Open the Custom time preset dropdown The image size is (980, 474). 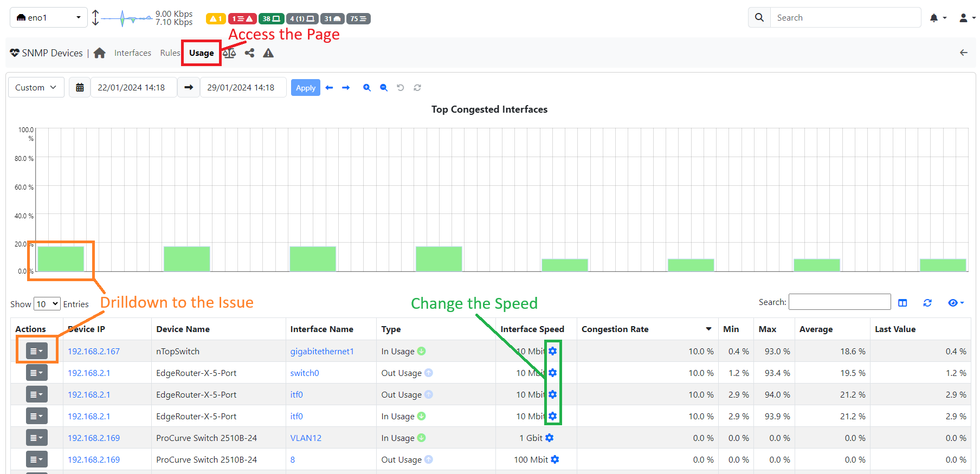tap(36, 87)
